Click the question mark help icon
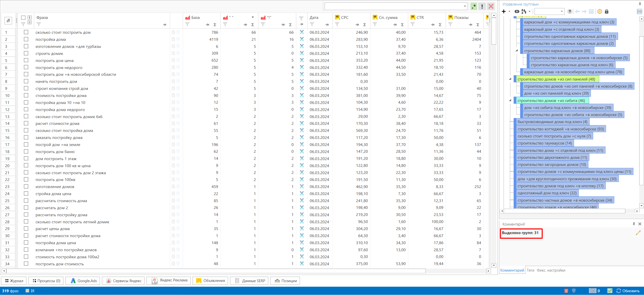The image size is (644, 295). pos(570,12)
